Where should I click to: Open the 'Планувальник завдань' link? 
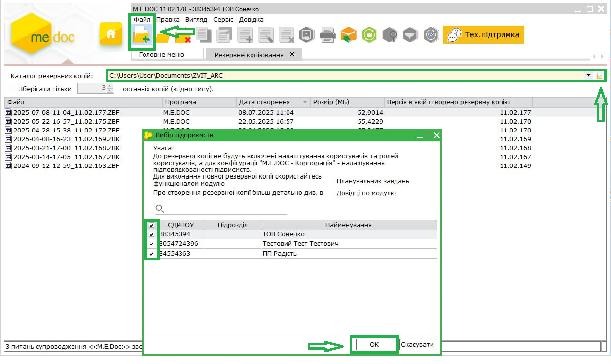click(x=372, y=181)
